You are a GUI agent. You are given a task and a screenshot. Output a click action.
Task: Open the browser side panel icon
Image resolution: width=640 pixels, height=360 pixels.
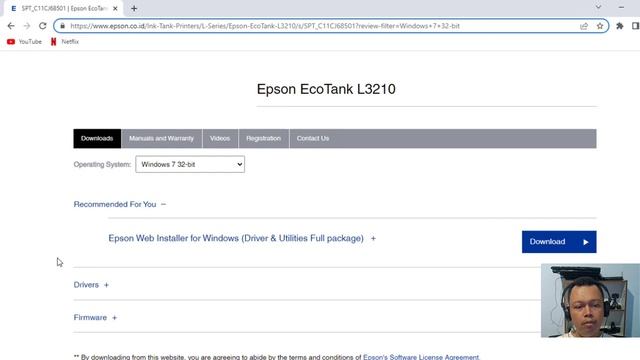coord(636,26)
